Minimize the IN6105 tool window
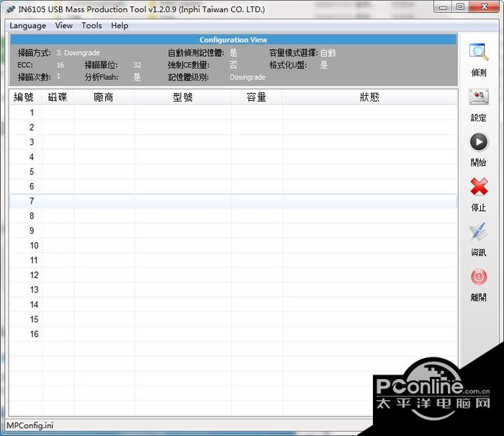Viewport: 504px width, 436px height. (x=443, y=7)
